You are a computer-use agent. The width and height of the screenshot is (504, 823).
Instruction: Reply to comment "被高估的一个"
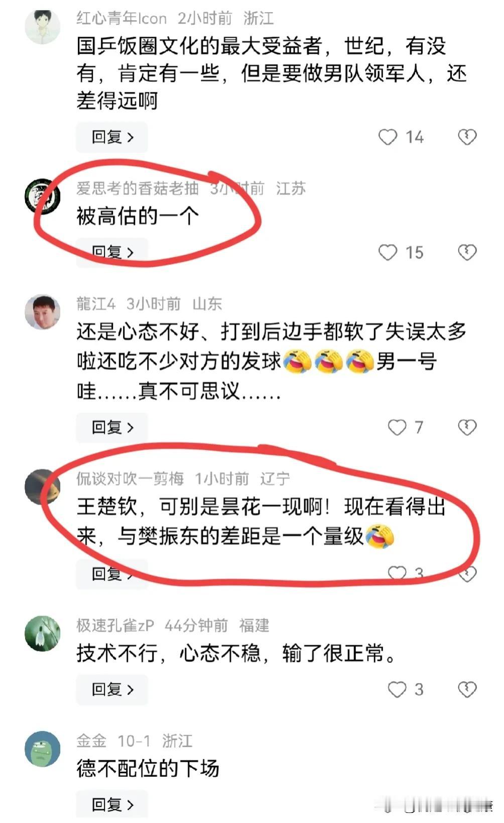112,253
